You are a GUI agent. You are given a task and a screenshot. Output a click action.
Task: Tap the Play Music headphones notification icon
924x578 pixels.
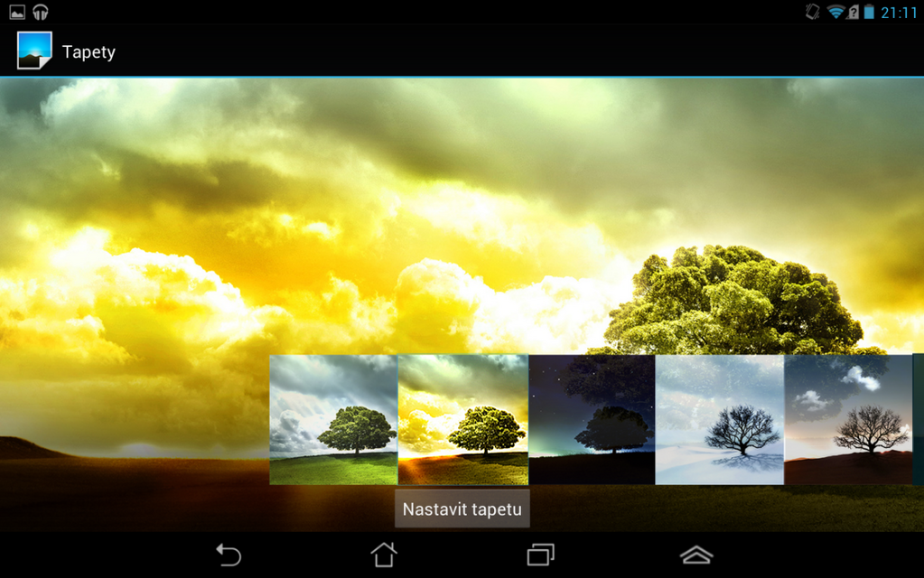coord(40,12)
